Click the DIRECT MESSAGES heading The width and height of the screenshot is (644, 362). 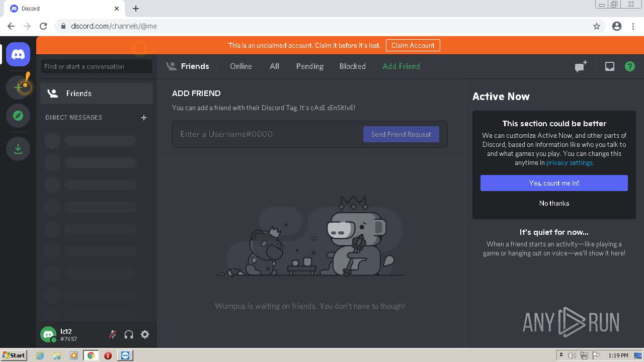point(73,118)
